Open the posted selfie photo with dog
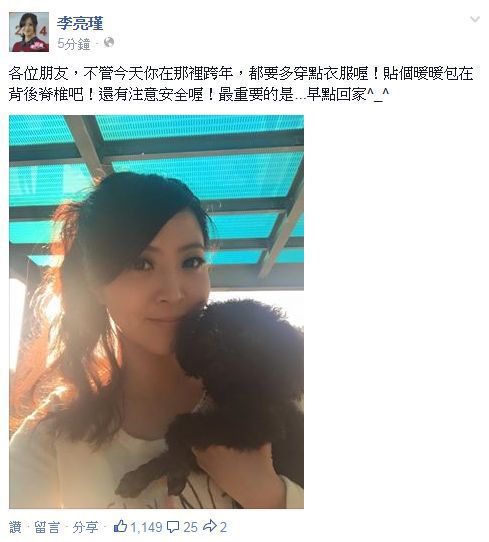The image size is (489, 542). (x=156, y=312)
